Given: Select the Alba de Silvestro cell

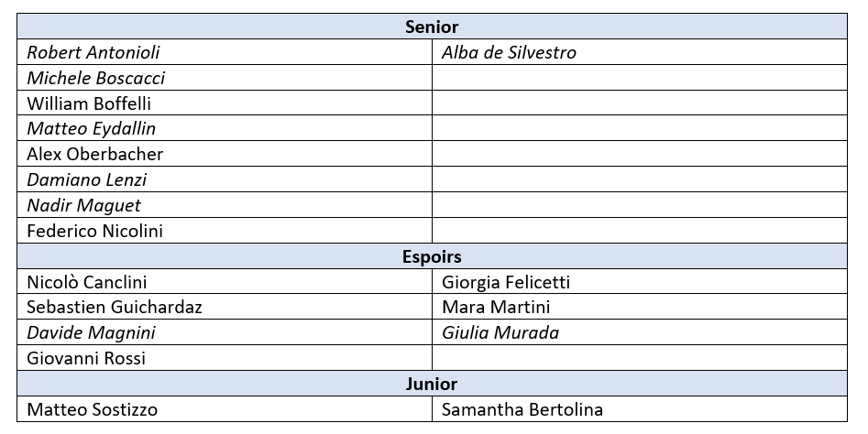Looking at the screenshot, I should pyautogui.click(x=640, y=52).
